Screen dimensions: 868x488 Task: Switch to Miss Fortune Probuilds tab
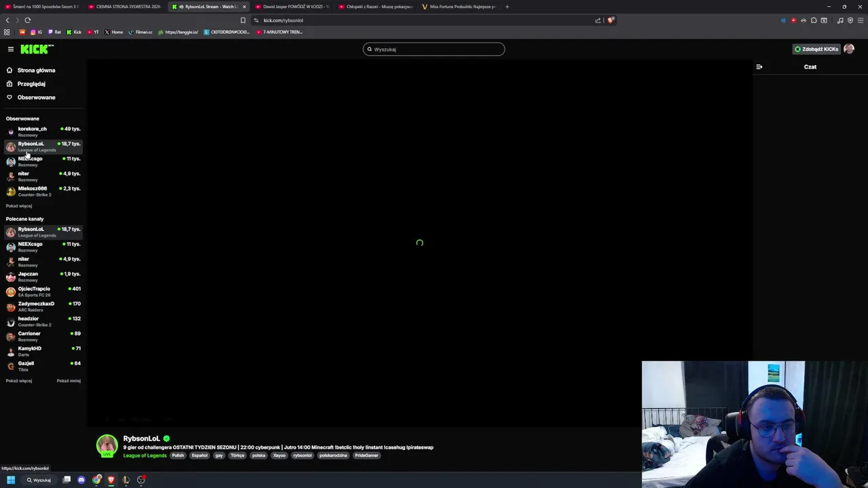tap(458, 7)
